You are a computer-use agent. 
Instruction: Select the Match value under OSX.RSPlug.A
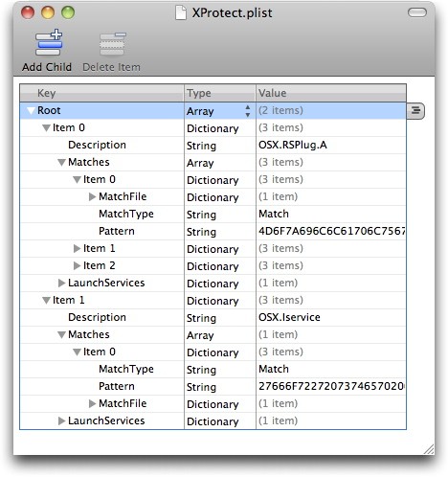tap(274, 214)
